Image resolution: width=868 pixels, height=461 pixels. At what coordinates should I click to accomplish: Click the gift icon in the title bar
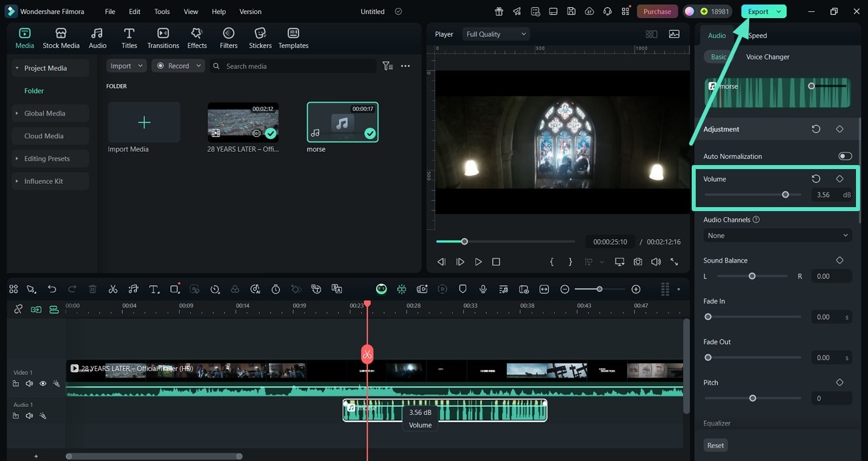499,11
